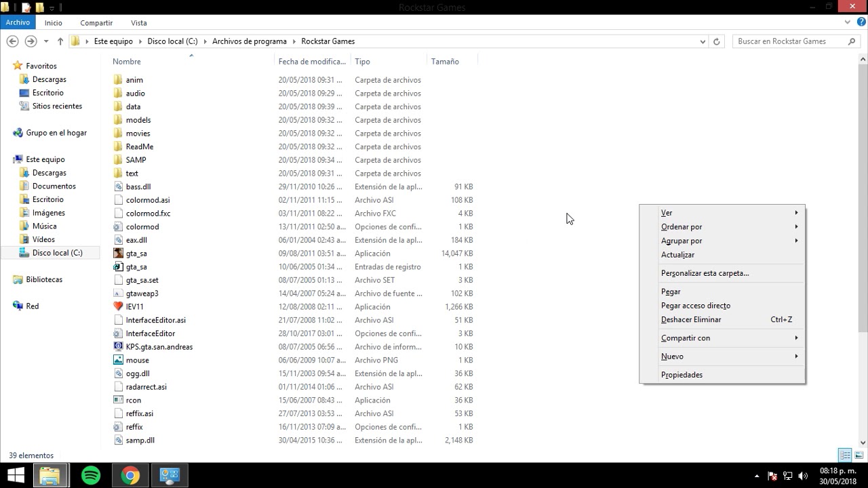Viewport: 868px width, 488px height.
Task: Click the colormod settings file icon
Action: 118,226
